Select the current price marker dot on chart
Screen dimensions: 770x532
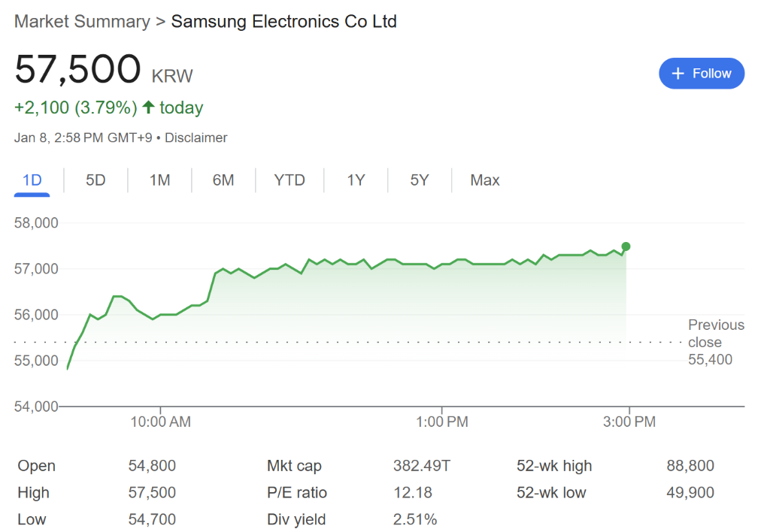click(x=626, y=246)
